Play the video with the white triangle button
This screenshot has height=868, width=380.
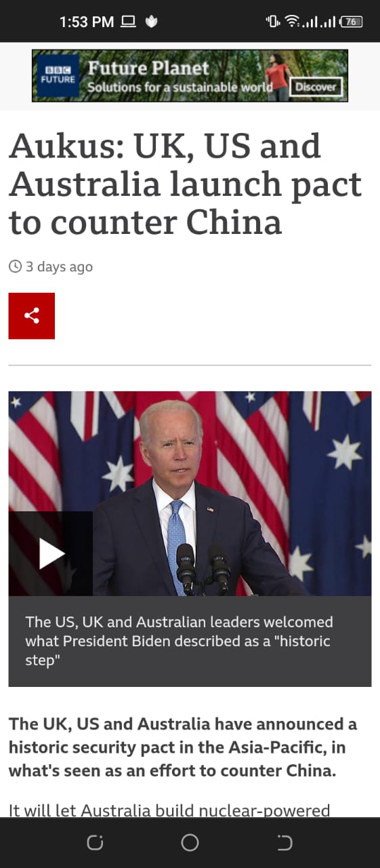click(x=51, y=553)
